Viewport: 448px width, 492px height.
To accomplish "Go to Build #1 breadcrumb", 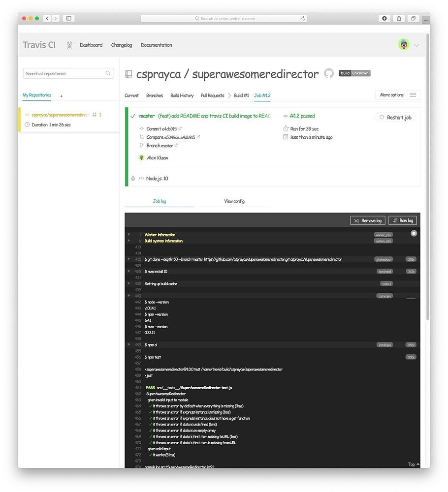I will [x=241, y=95].
